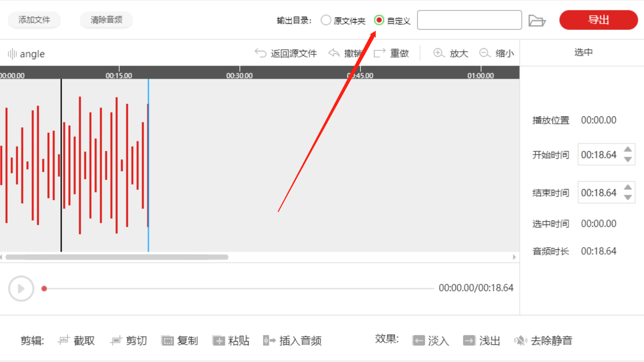Decrease 结束时间 with the down arrow

[x=628, y=198]
